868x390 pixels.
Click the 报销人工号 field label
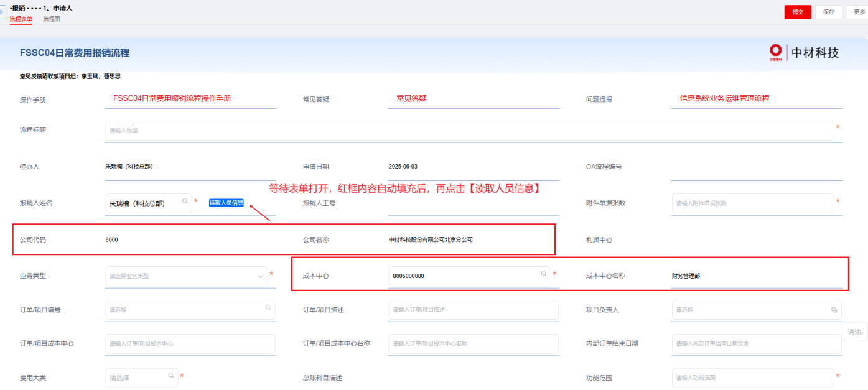pyautogui.click(x=319, y=203)
